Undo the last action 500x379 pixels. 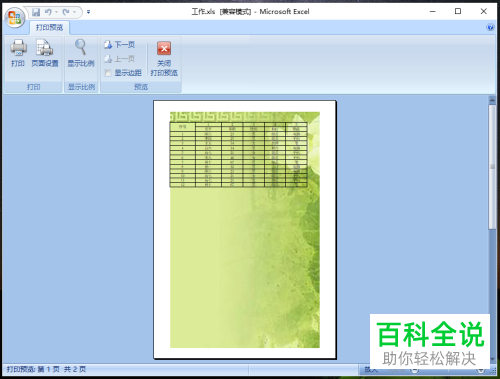[x=48, y=12]
